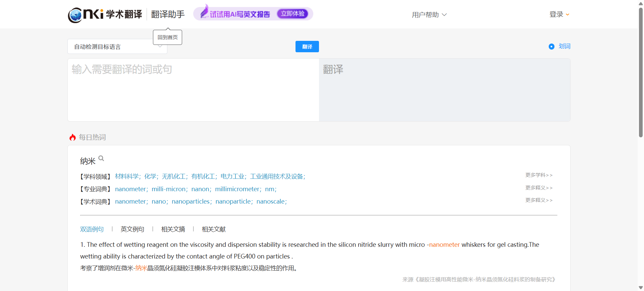Image resolution: width=644 pixels, height=291 pixels.
Task: Switch to the 英文例句 tab
Action: [x=132, y=229]
